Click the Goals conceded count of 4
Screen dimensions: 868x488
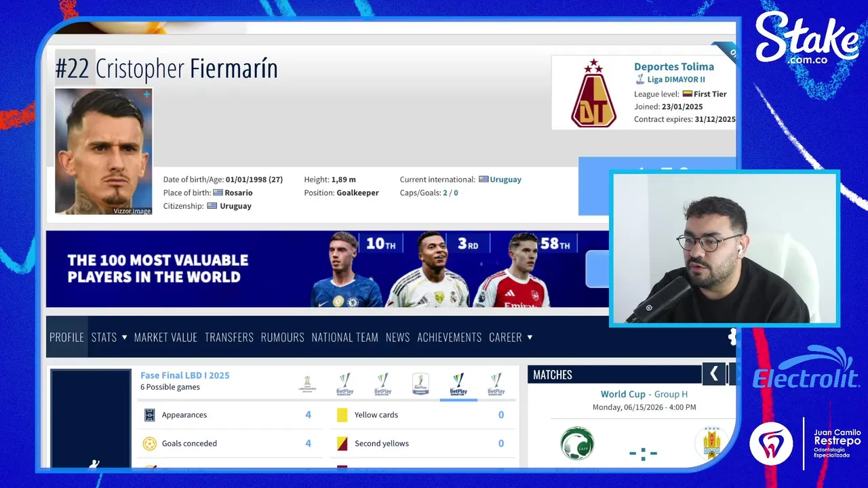[308, 443]
